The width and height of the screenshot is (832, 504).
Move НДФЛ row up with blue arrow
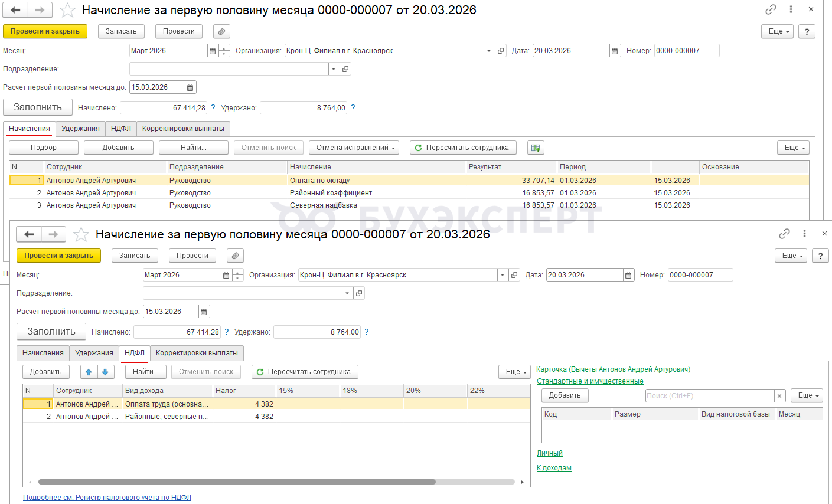(89, 372)
